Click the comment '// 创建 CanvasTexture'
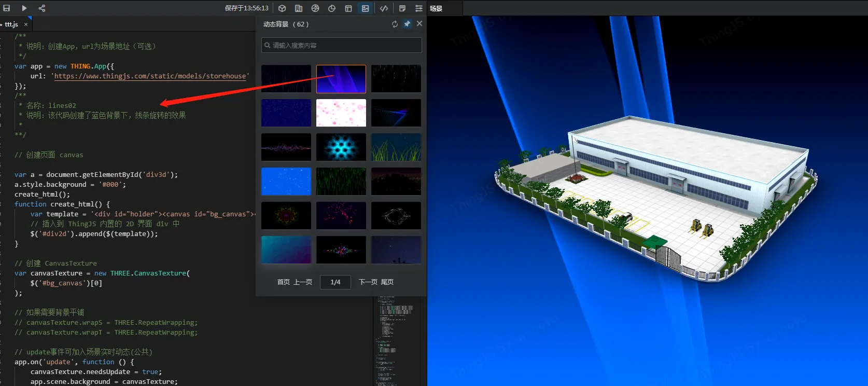Viewport: 868px width, 386px height. (x=55, y=264)
